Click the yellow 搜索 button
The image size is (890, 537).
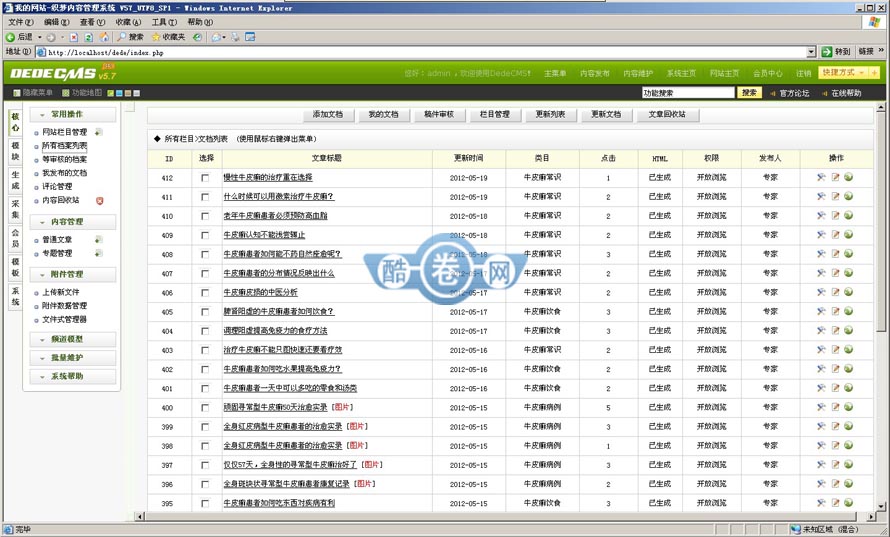[x=749, y=93]
